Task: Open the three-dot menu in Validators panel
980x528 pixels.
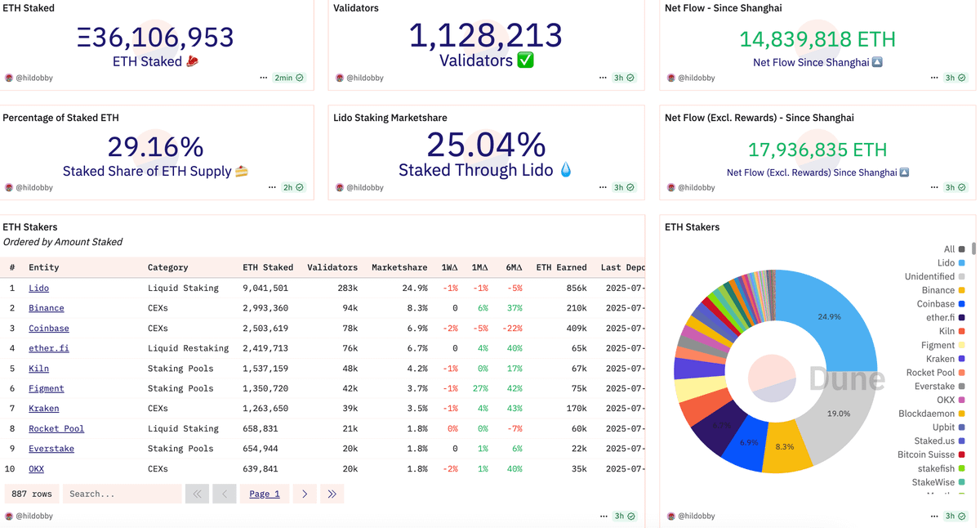Action: point(603,78)
